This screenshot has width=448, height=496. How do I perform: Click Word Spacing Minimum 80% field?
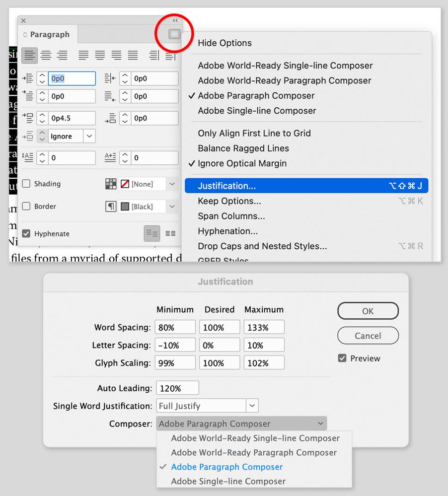point(175,327)
